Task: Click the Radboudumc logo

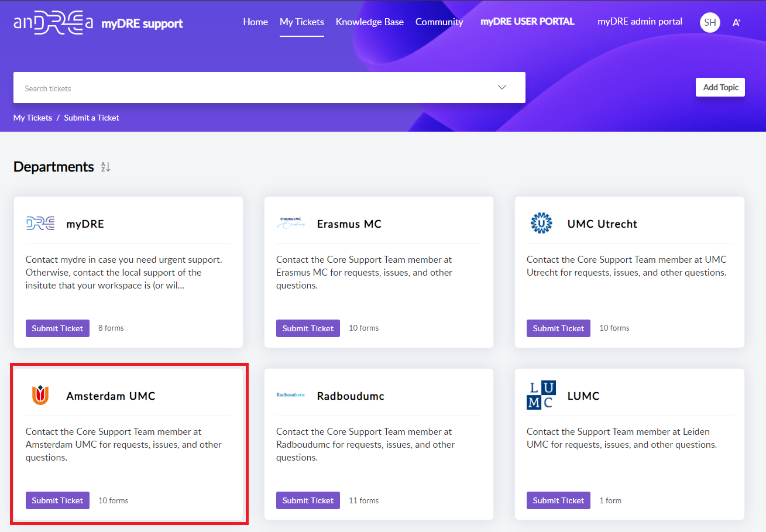Action: point(291,395)
